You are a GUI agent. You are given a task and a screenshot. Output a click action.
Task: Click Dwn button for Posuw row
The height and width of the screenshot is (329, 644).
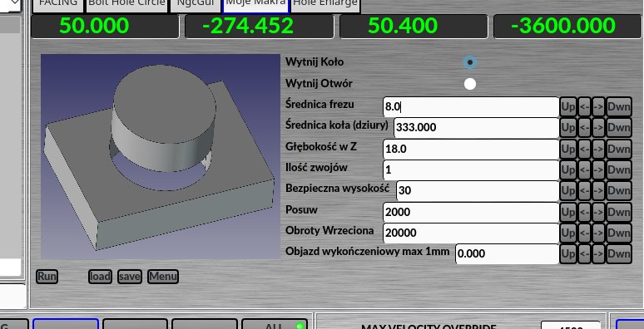tap(618, 212)
